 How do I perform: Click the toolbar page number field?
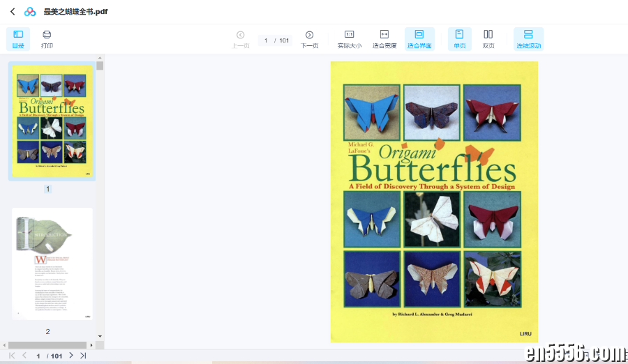click(x=266, y=40)
